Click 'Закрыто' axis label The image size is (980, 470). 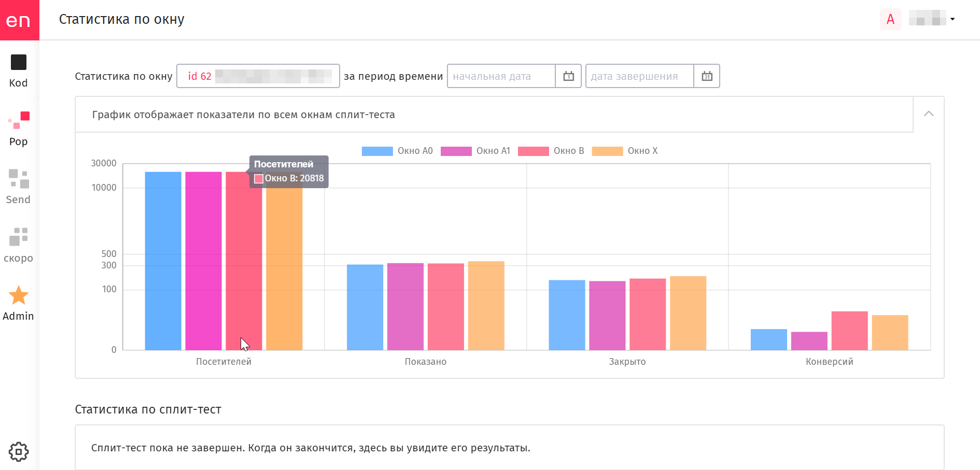click(627, 362)
